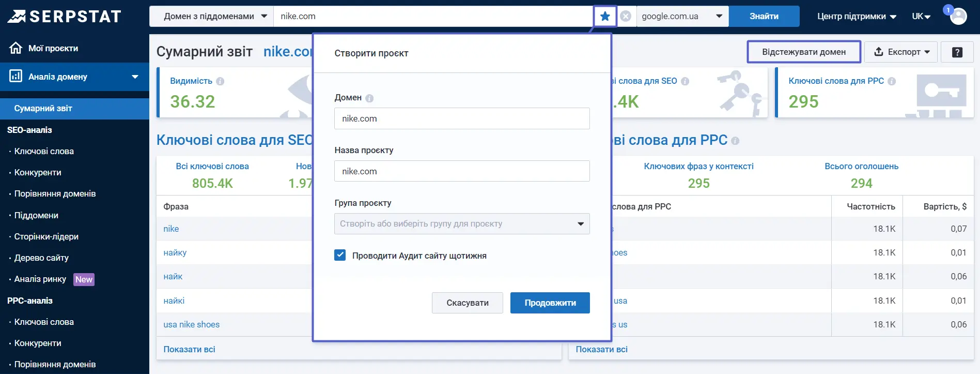980x374 pixels.
Task: Open the Домен з піддоменами dropdown
Action: pos(211,17)
